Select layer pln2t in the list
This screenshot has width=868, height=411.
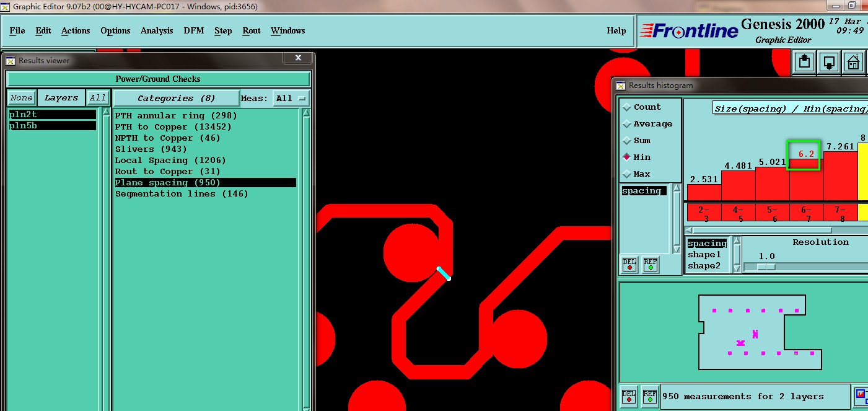pyautogui.click(x=52, y=115)
